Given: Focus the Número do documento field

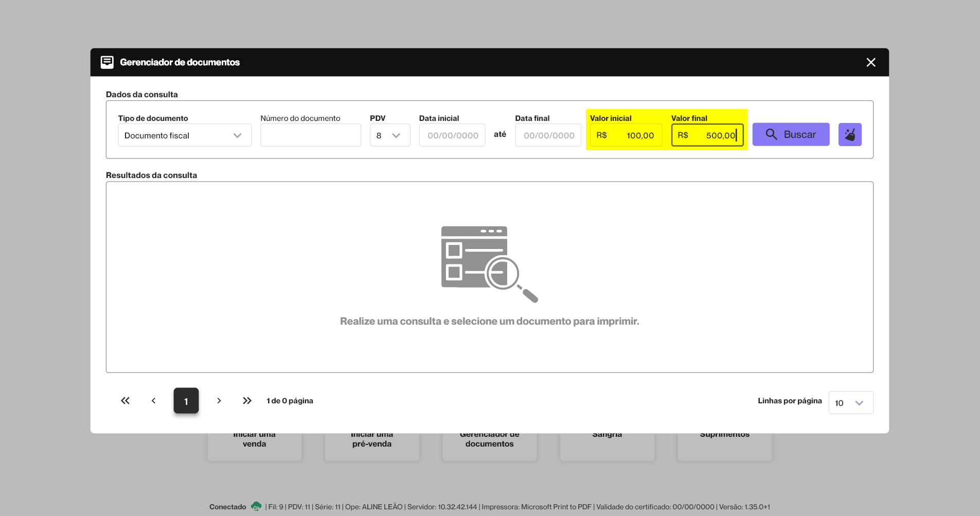Looking at the screenshot, I should point(310,135).
